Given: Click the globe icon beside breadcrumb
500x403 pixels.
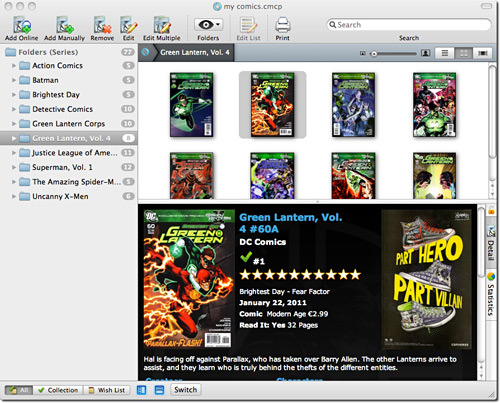Looking at the screenshot, I should [x=145, y=52].
